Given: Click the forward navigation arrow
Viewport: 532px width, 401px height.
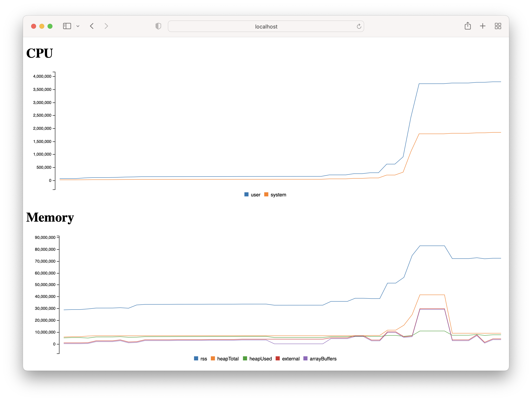Looking at the screenshot, I should tap(106, 26).
